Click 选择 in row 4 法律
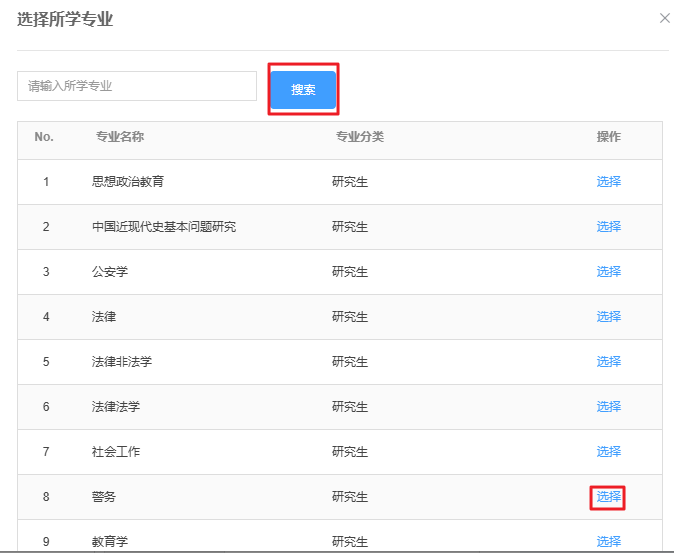Image resolution: width=674 pixels, height=553 pixels. pos(609,317)
